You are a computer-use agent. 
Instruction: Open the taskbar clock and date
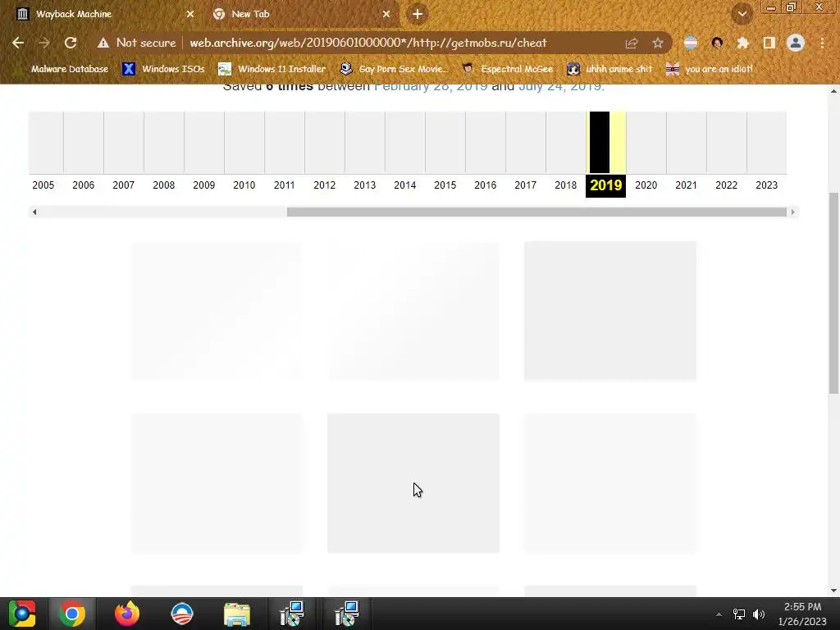(x=802, y=614)
